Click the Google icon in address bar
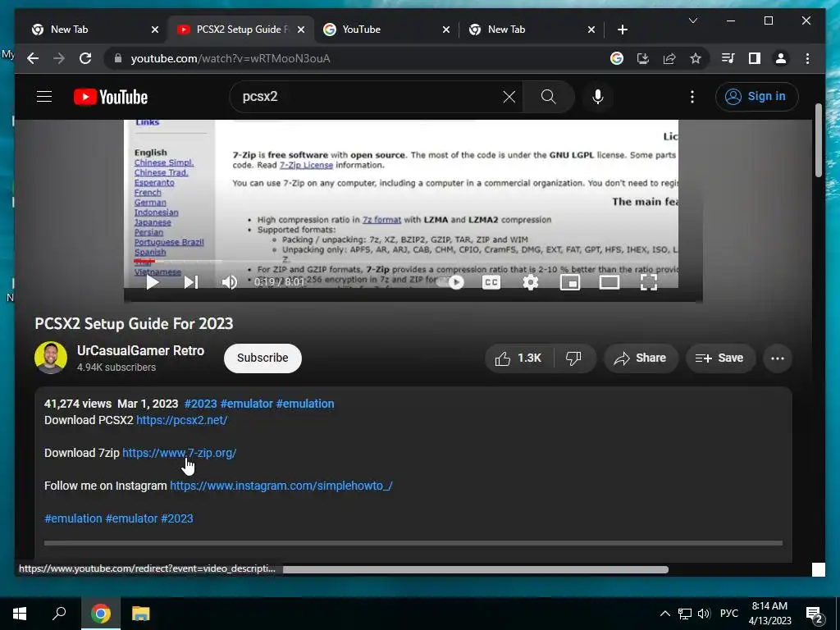 pos(617,58)
